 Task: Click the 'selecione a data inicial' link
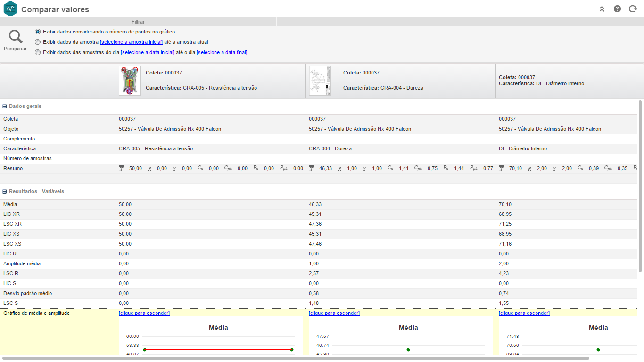click(x=148, y=52)
